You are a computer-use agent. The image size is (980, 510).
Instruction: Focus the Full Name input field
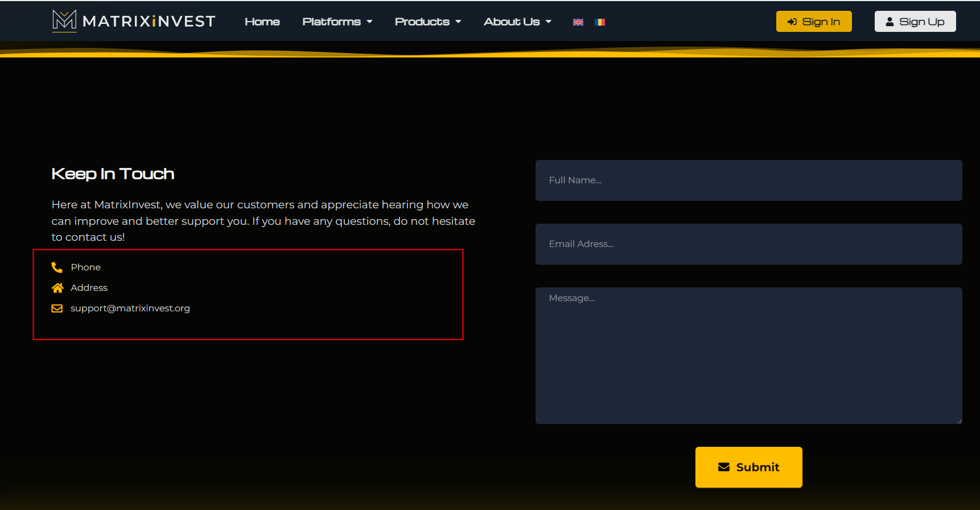click(748, 180)
